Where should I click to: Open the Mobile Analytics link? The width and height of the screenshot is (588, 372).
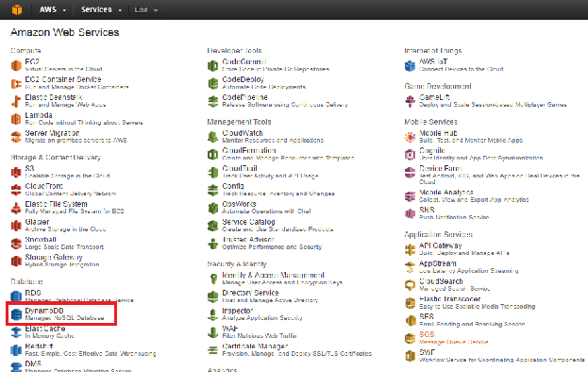point(445,193)
